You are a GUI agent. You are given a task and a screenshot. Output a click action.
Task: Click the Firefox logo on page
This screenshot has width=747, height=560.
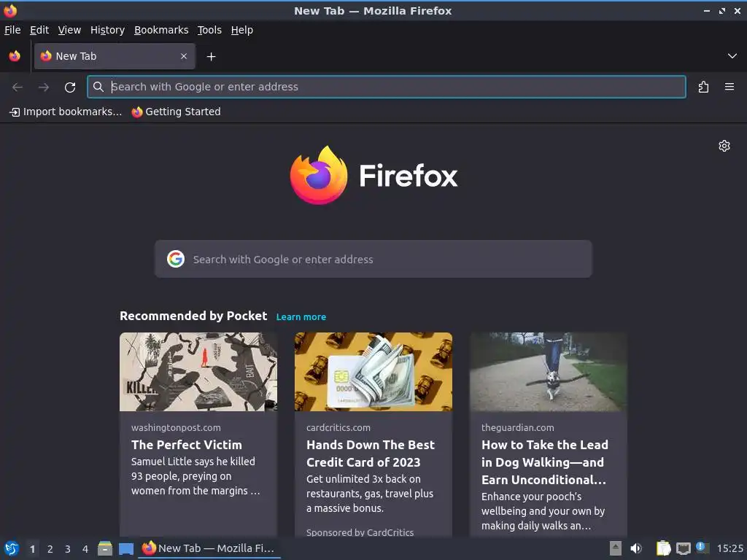[x=373, y=175]
